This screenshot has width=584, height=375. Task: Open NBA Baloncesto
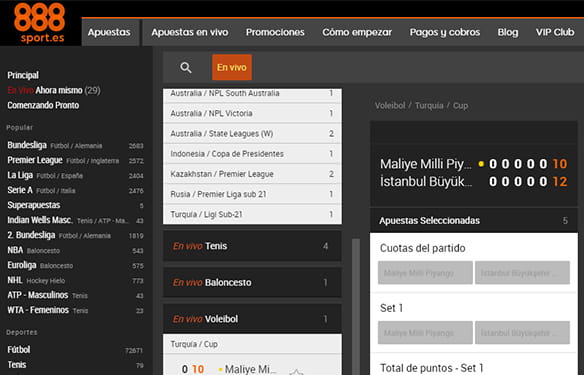[x=75, y=250]
